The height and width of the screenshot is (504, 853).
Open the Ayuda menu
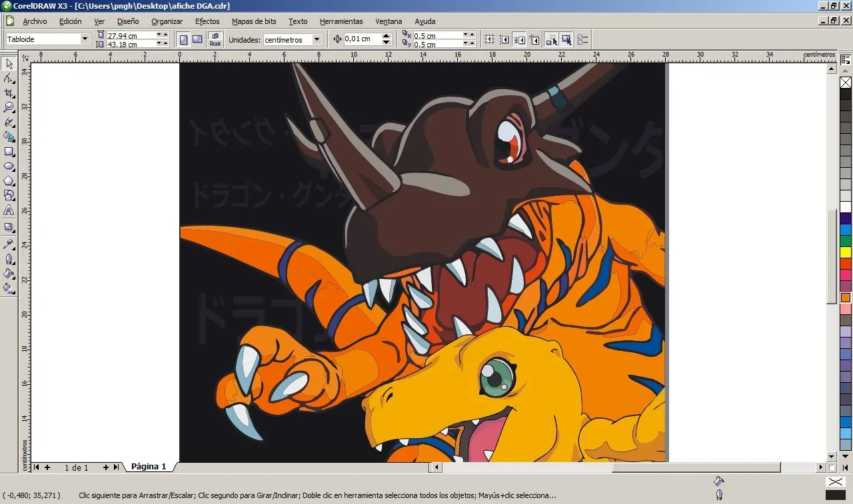click(x=425, y=21)
